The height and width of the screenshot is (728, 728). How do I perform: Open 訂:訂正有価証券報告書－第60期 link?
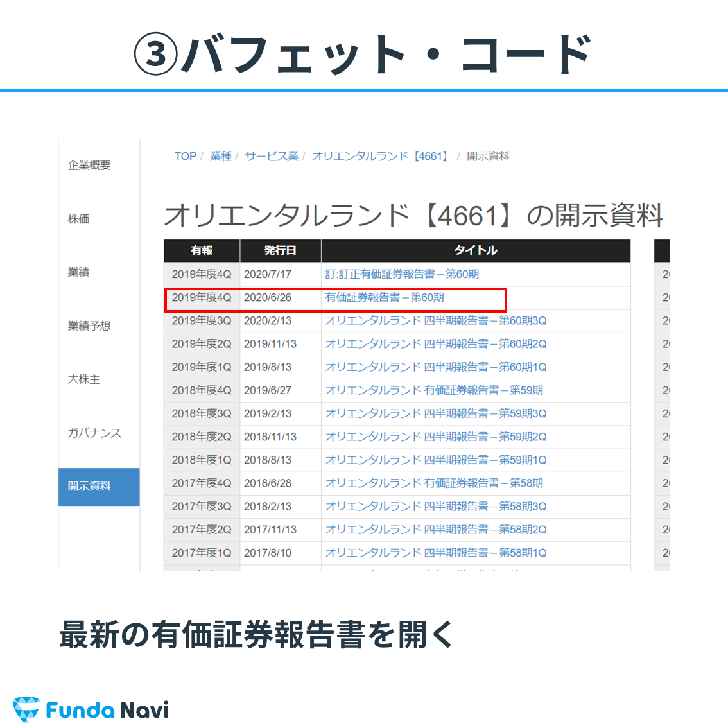402,274
